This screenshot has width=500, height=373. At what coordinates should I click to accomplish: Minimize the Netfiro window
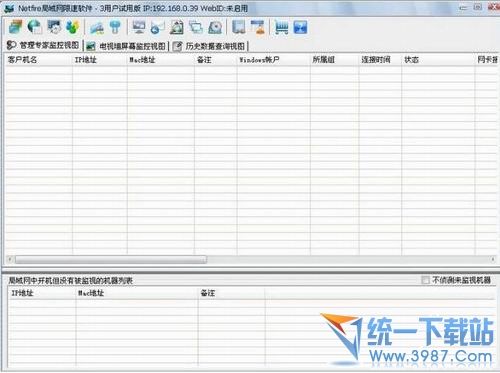tap(463, 7)
